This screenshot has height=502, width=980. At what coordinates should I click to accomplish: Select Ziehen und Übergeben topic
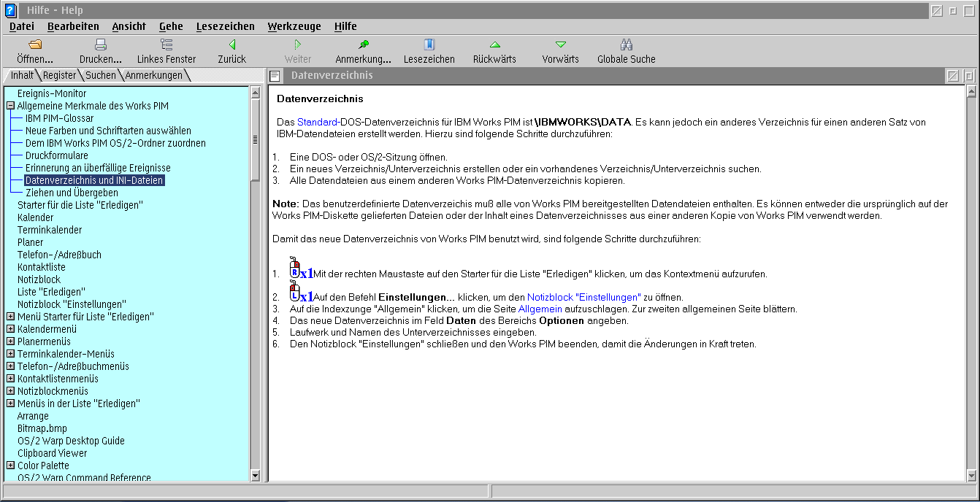tap(72, 193)
